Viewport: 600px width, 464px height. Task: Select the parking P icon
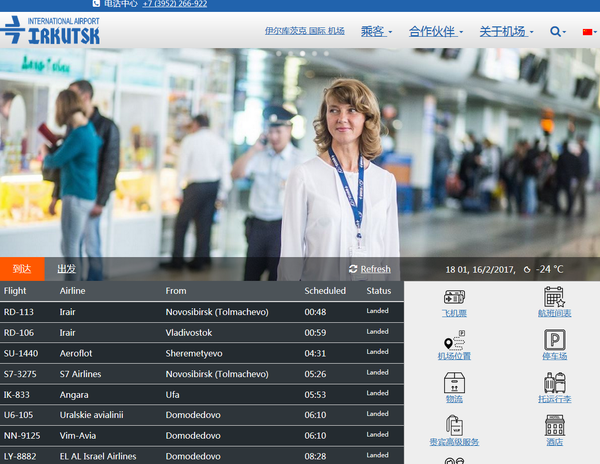point(554,339)
